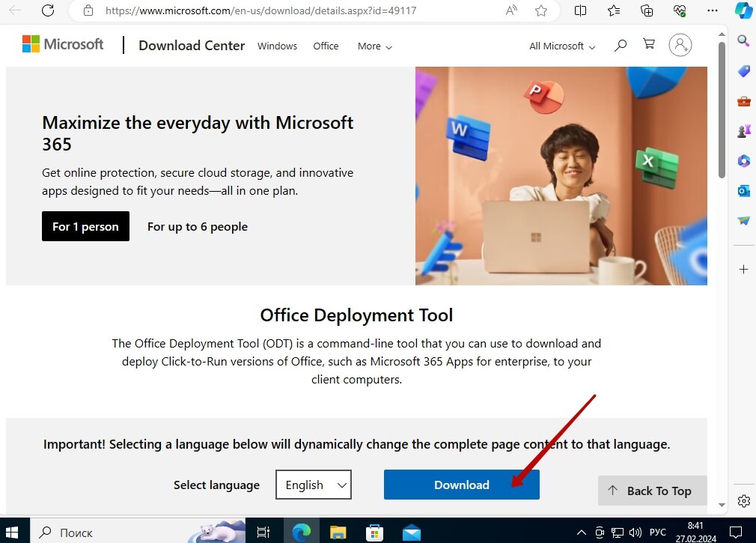756x543 pixels.
Task: Click the Office Deployment Tool heading
Action: 356,315
